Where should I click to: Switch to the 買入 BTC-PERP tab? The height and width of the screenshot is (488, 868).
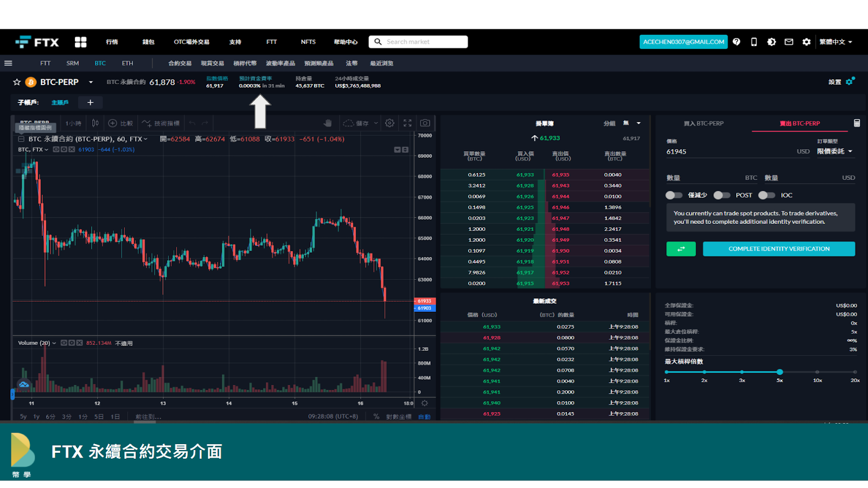click(704, 123)
